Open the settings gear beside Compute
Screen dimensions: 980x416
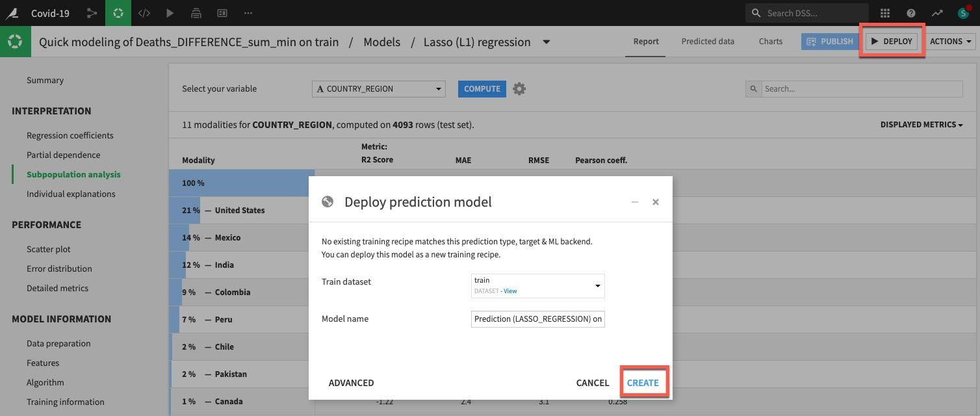519,89
